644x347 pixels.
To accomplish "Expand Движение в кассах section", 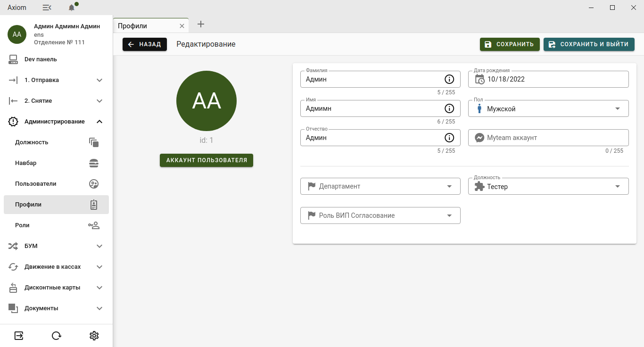I will tap(56, 267).
